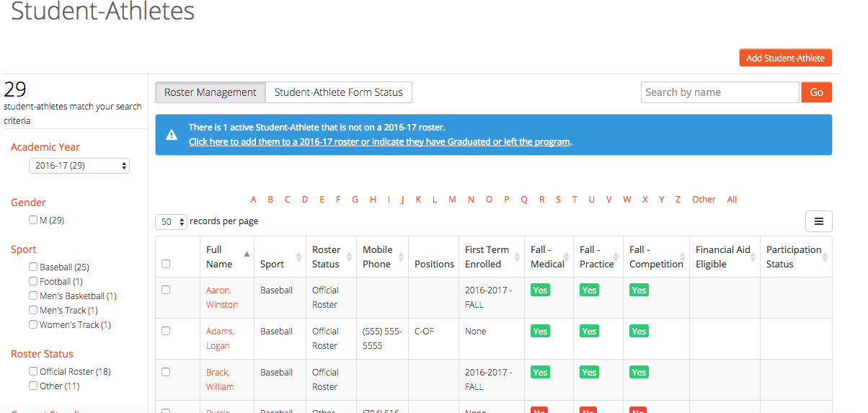868x413 pixels.
Task: Sort table by Sport column
Action: pyautogui.click(x=298, y=257)
